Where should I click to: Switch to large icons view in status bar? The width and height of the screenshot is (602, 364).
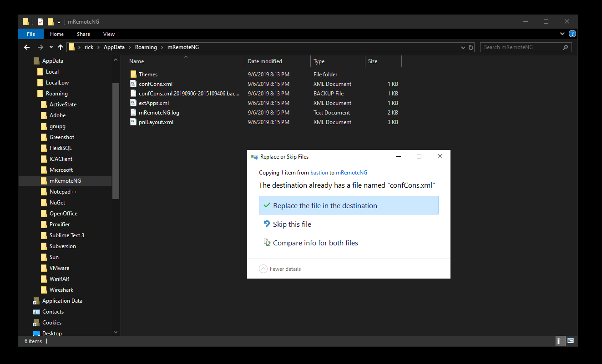pos(570,341)
